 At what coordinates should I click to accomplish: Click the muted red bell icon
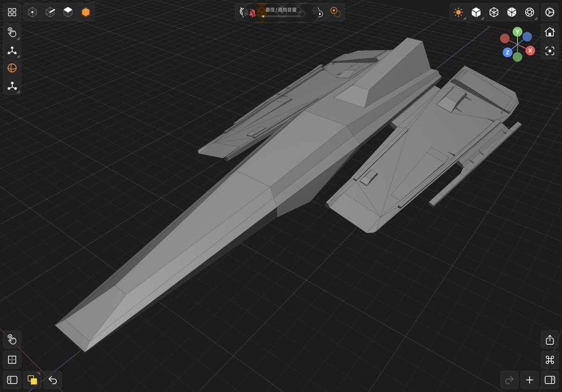(252, 13)
